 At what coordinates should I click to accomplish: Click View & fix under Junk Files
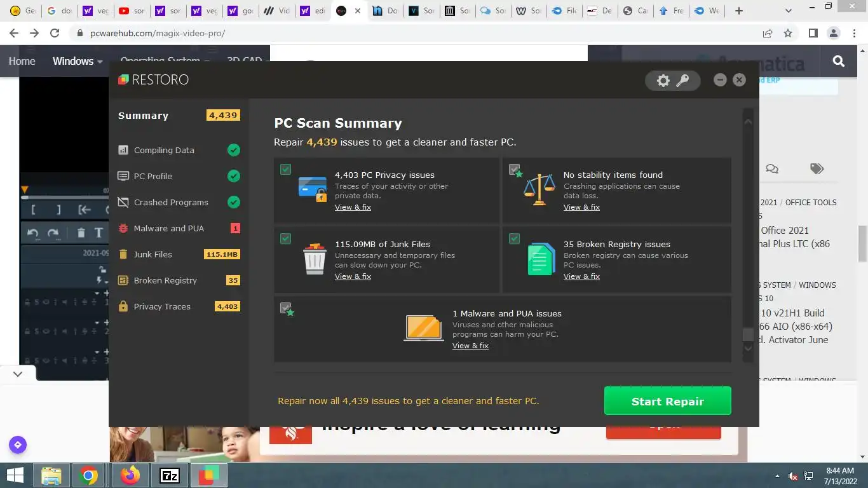pos(353,276)
